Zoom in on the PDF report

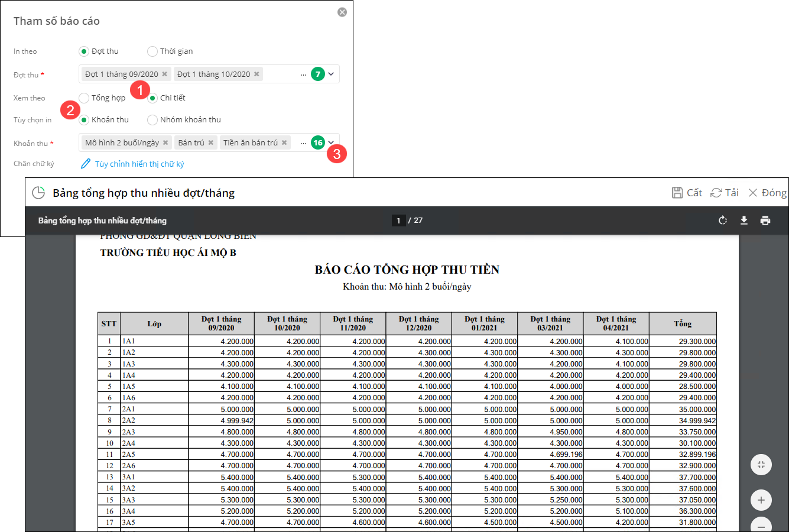(x=761, y=500)
